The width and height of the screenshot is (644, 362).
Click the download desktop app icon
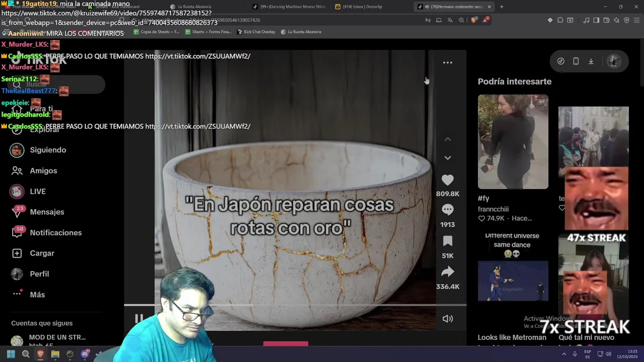[x=591, y=61]
